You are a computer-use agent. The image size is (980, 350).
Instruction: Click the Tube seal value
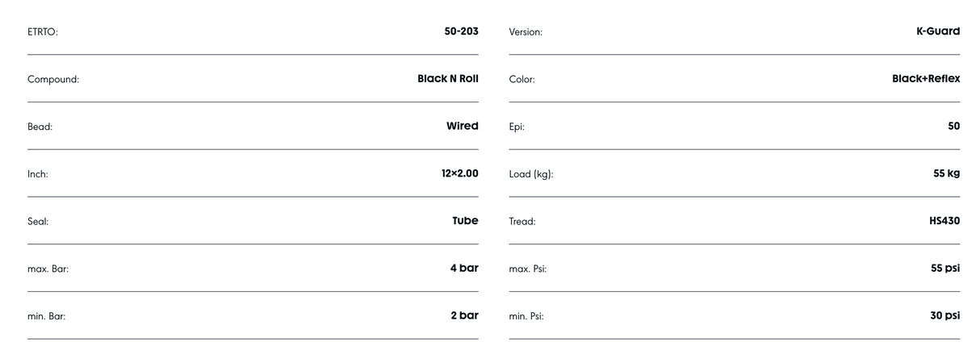(465, 220)
